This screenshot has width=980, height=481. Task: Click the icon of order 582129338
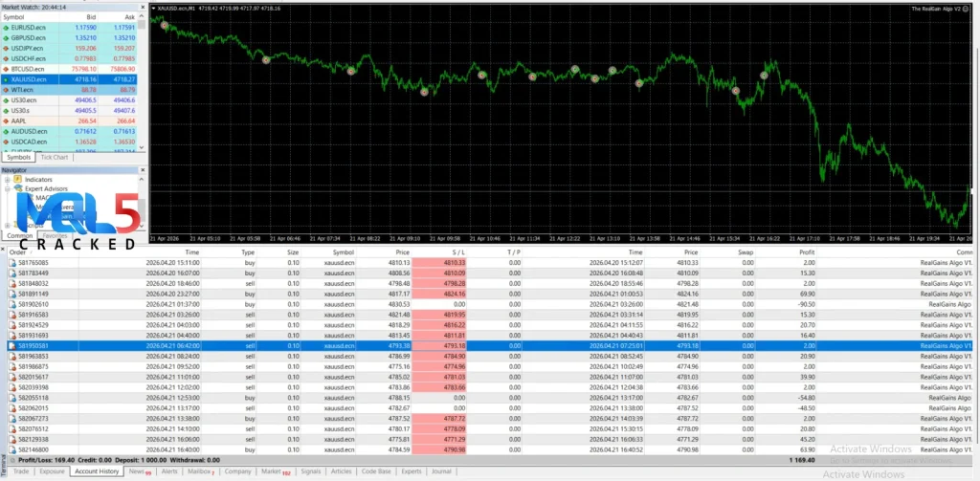11,439
